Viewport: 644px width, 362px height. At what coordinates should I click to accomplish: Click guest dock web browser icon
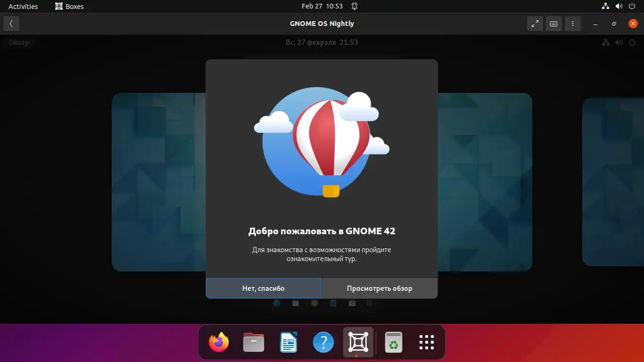click(x=277, y=303)
